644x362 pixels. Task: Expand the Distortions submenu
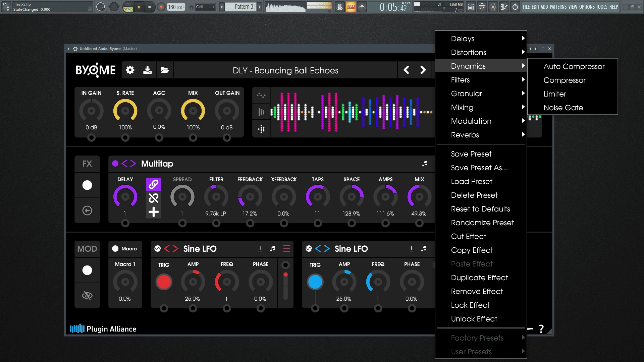click(x=481, y=52)
